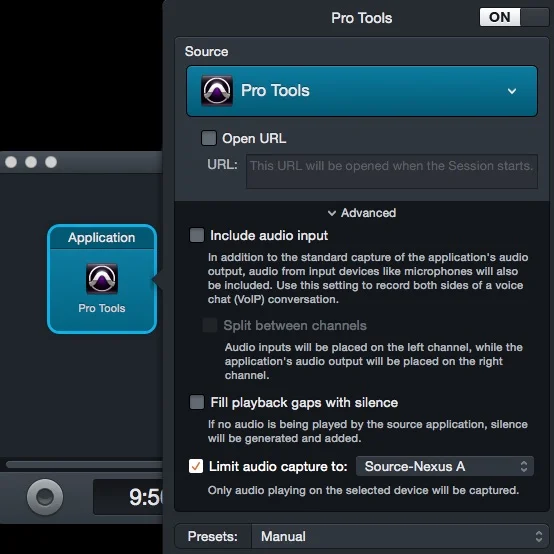The image size is (554, 554).
Task: Click the first window control dot
Action: (x=11, y=162)
